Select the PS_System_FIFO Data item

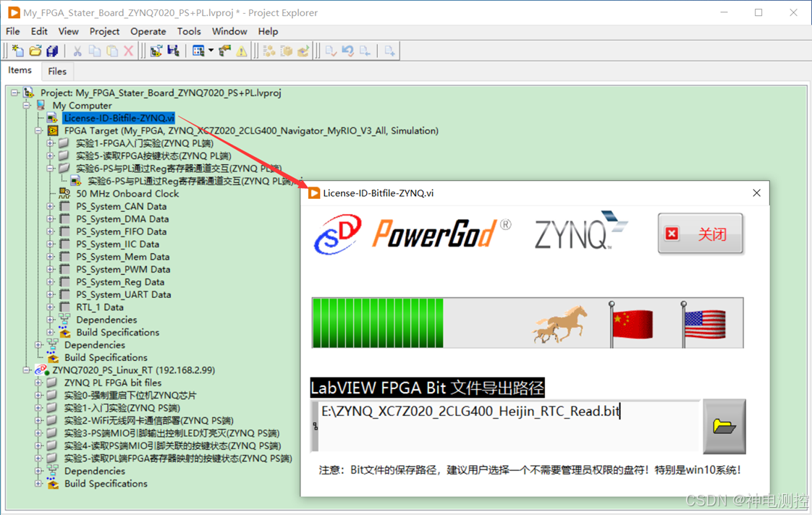122,231
